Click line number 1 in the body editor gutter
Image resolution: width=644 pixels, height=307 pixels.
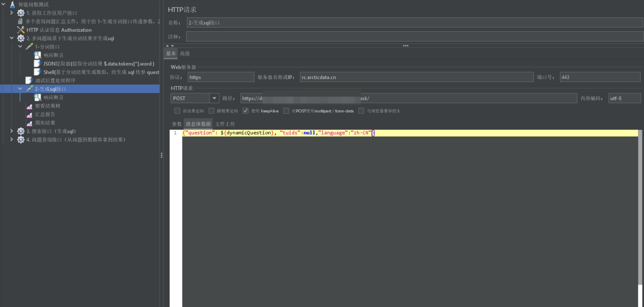tap(175, 133)
